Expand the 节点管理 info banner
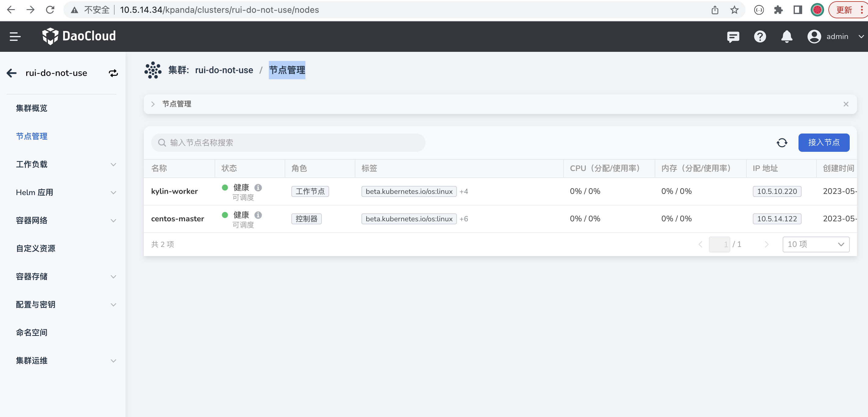Image resolution: width=868 pixels, height=417 pixels. pyautogui.click(x=153, y=104)
